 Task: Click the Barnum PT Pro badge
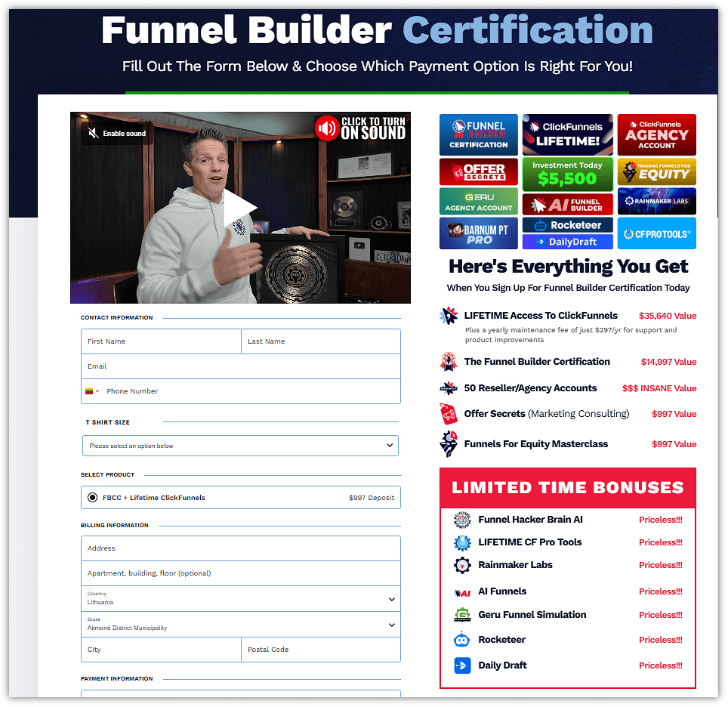pos(478,233)
